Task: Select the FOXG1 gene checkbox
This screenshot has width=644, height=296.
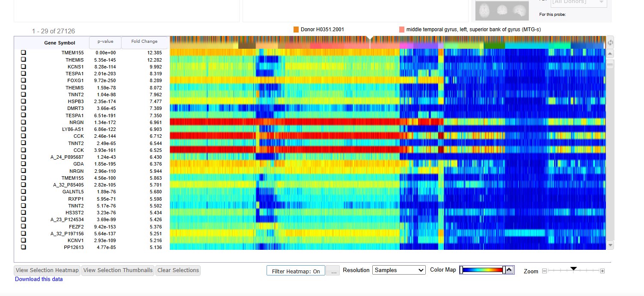Action: point(24,80)
